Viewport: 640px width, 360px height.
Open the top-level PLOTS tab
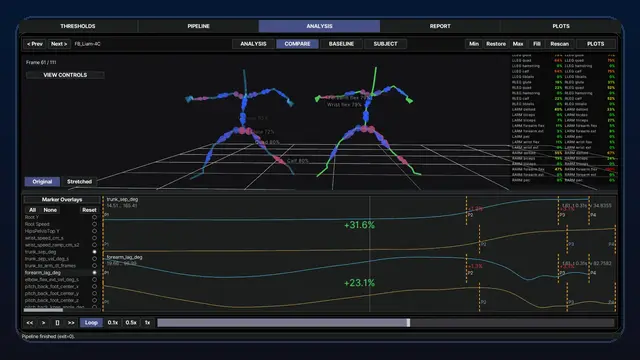tap(561, 26)
